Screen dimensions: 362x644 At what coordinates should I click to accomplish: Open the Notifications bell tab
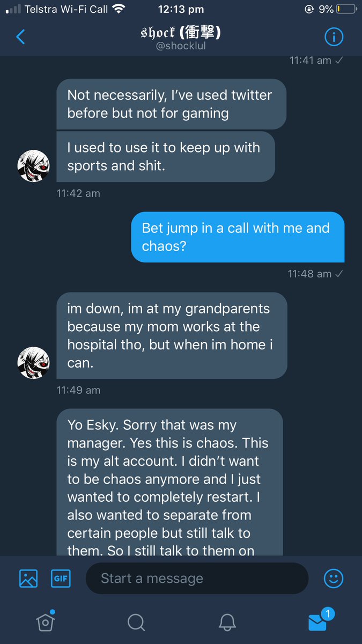(x=227, y=621)
